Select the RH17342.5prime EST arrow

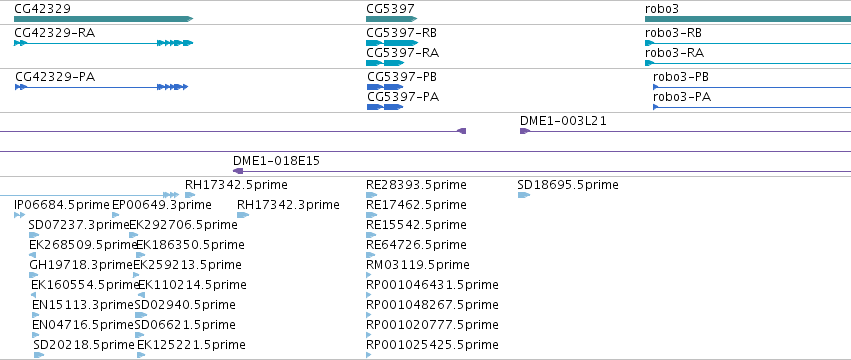coord(190,195)
